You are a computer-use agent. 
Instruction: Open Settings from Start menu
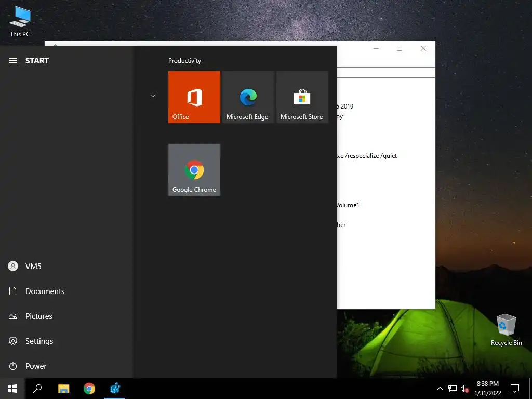point(66,341)
